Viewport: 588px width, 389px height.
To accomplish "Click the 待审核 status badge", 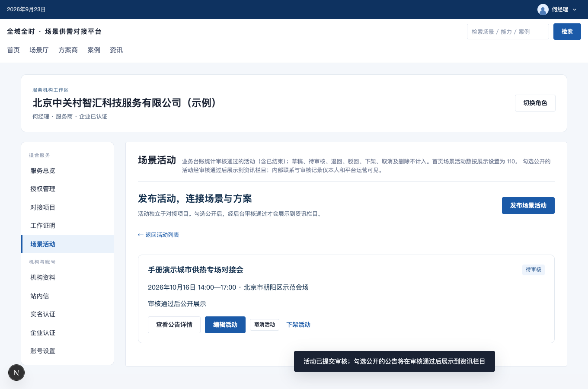I will [533, 270].
